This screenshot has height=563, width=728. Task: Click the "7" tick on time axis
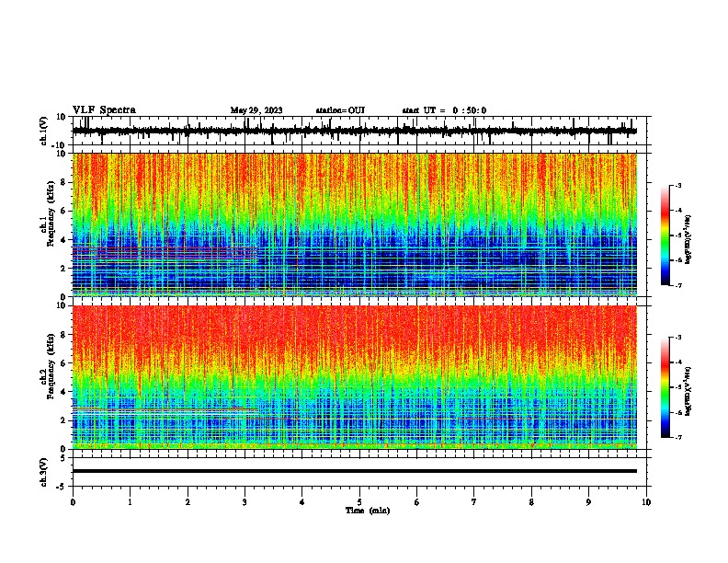pos(474,502)
